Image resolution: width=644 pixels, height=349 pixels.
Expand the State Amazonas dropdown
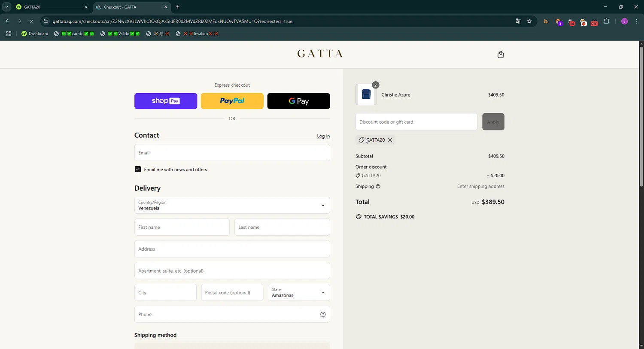click(299, 292)
